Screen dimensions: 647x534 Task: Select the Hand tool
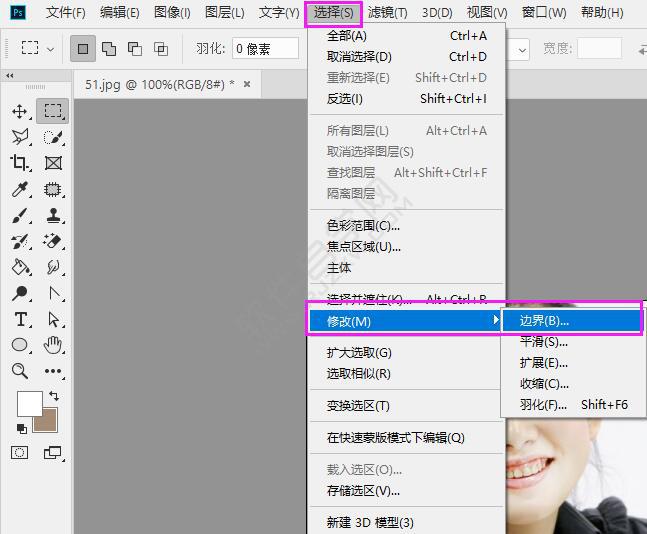[x=53, y=345]
